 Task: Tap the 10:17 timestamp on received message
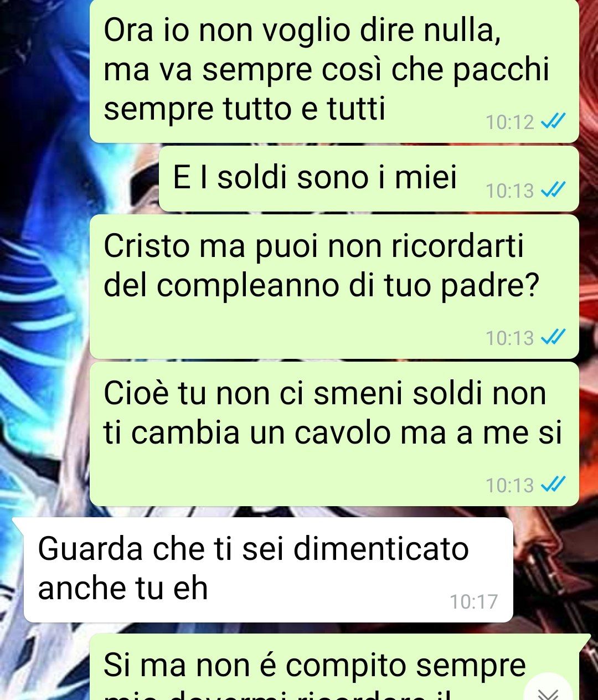[x=473, y=601]
